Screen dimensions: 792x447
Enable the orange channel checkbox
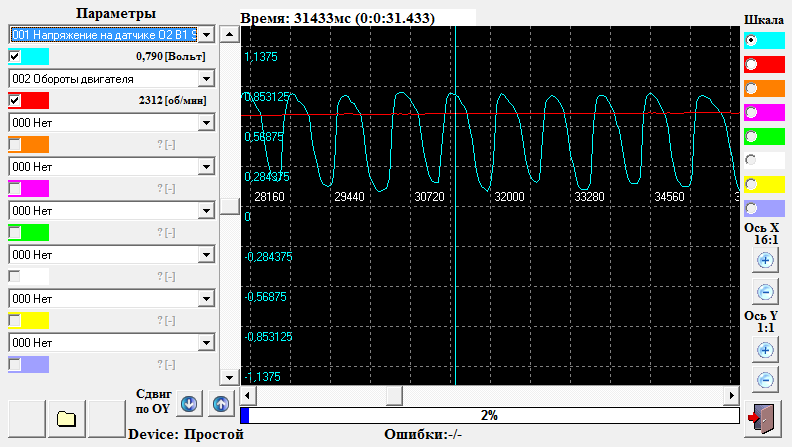15,144
